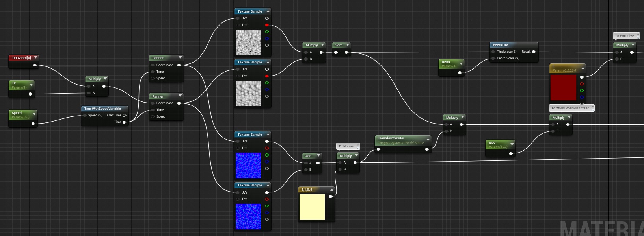Click the wpo parameter output pin
Viewport: 644px width, 236px height.
pos(511,153)
